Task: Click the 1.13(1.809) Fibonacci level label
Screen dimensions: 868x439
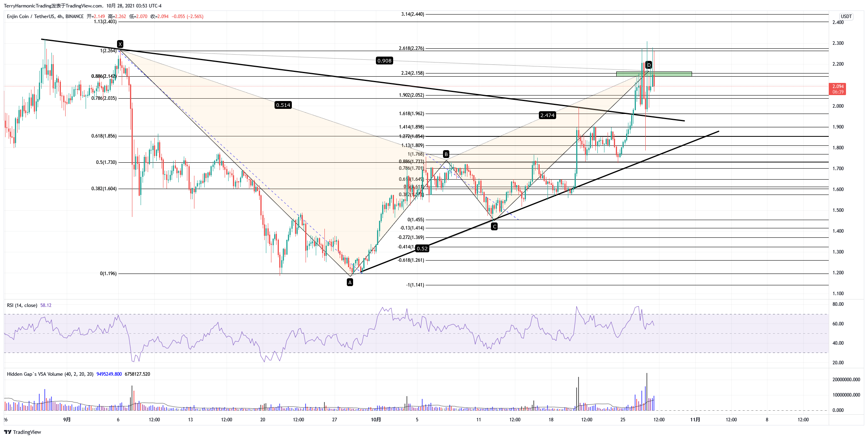Action: (x=413, y=145)
